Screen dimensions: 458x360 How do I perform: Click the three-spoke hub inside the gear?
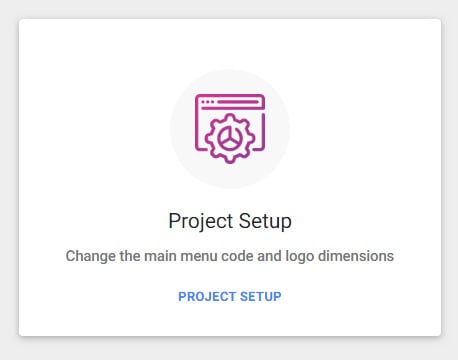pos(230,138)
